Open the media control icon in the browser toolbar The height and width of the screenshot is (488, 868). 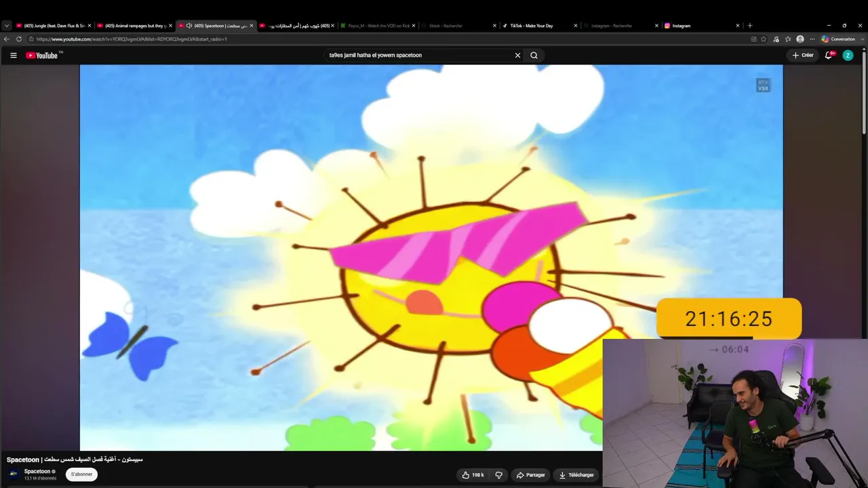tap(776, 39)
